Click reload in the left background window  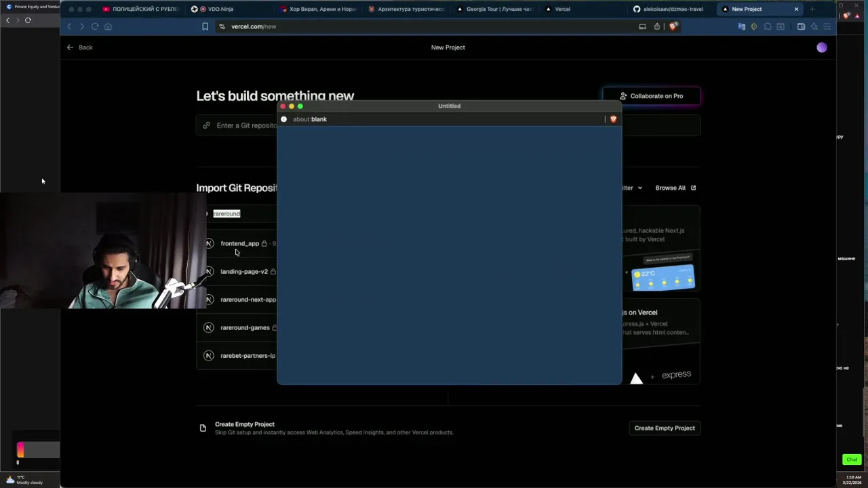coord(28,20)
